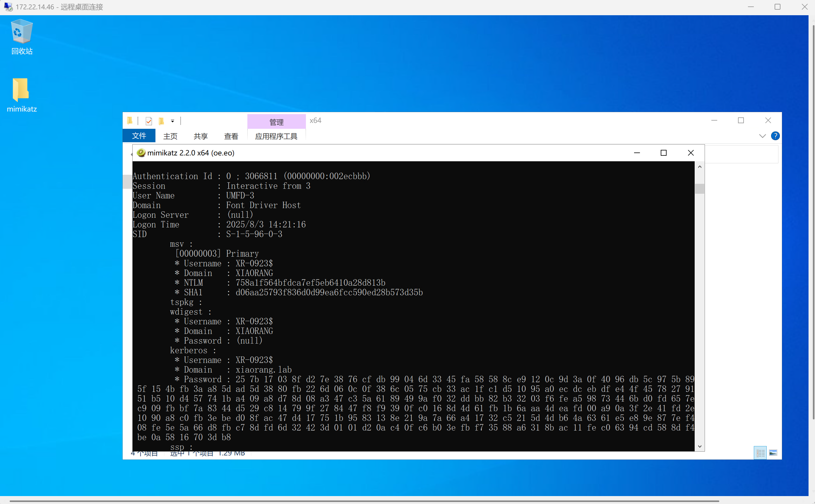The width and height of the screenshot is (815, 504).
Task: Click the console scrollbar down arrow
Action: coord(700,446)
